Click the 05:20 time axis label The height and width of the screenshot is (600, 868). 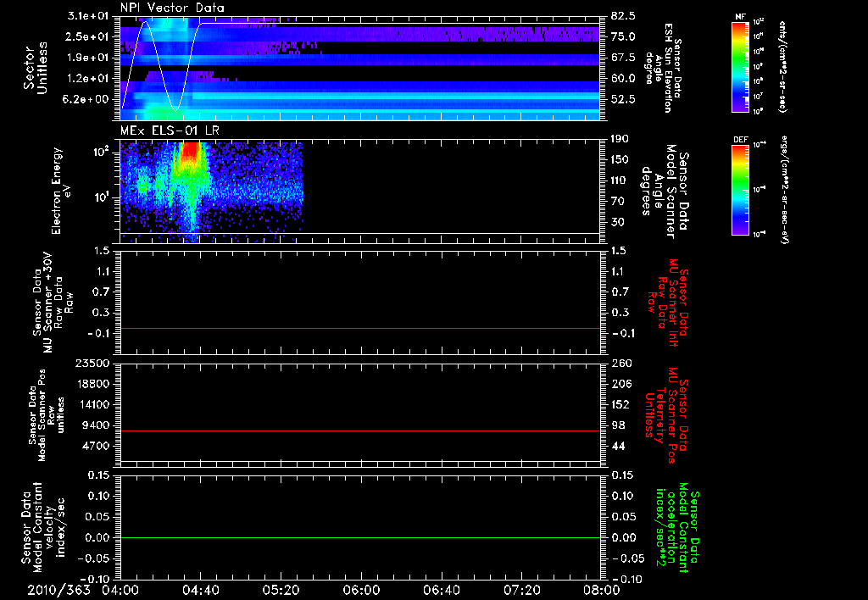[281, 590]
